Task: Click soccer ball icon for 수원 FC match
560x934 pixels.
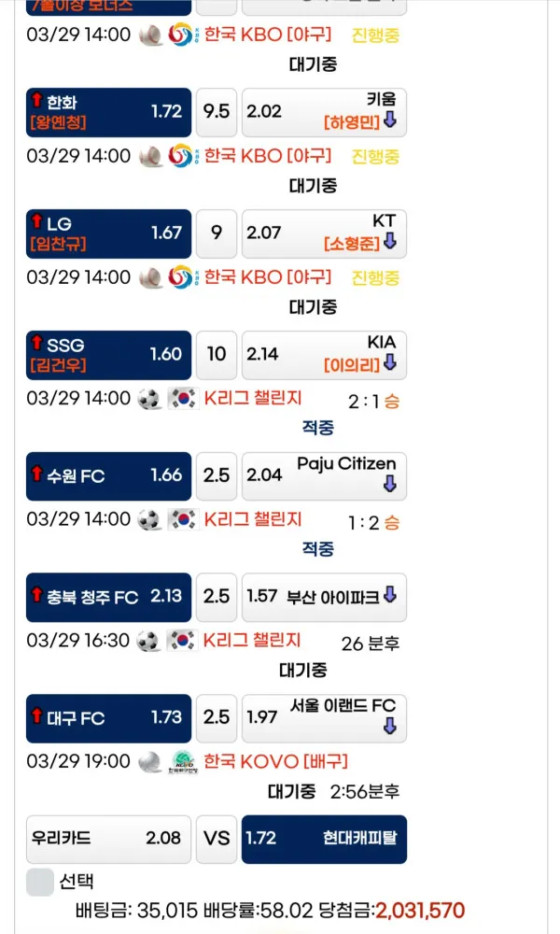Action: click(x=148, y=399)
